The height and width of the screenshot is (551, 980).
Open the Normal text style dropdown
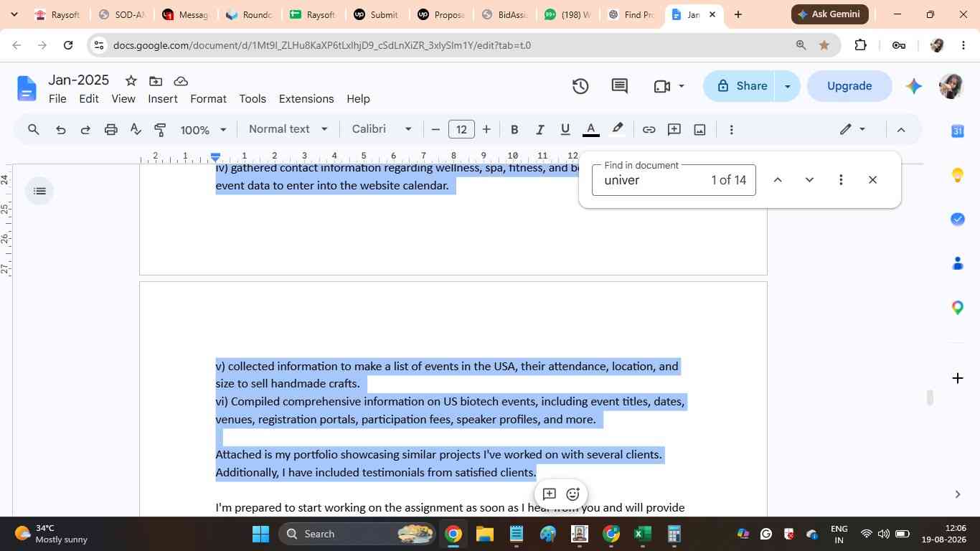coord(288,129)
